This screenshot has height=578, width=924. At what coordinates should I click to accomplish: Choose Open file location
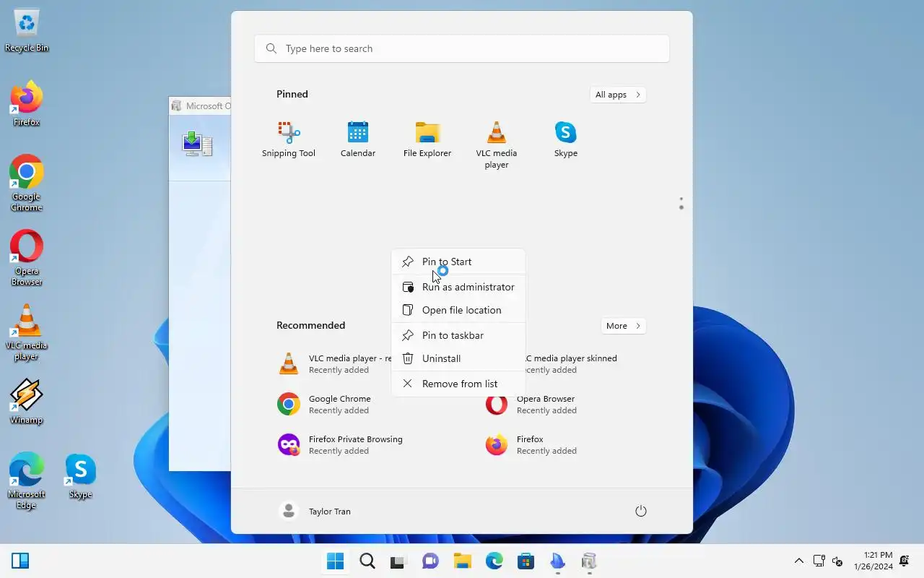click(458, 310)
